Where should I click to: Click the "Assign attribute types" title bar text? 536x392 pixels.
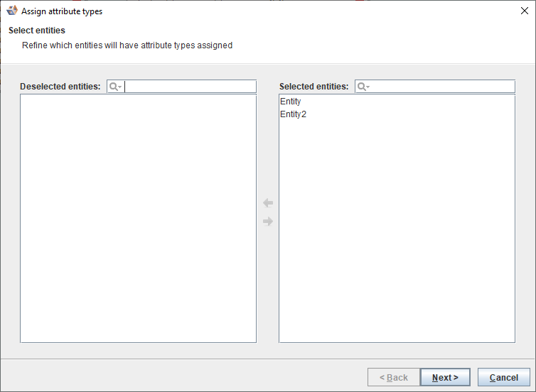tap(62, 11)
